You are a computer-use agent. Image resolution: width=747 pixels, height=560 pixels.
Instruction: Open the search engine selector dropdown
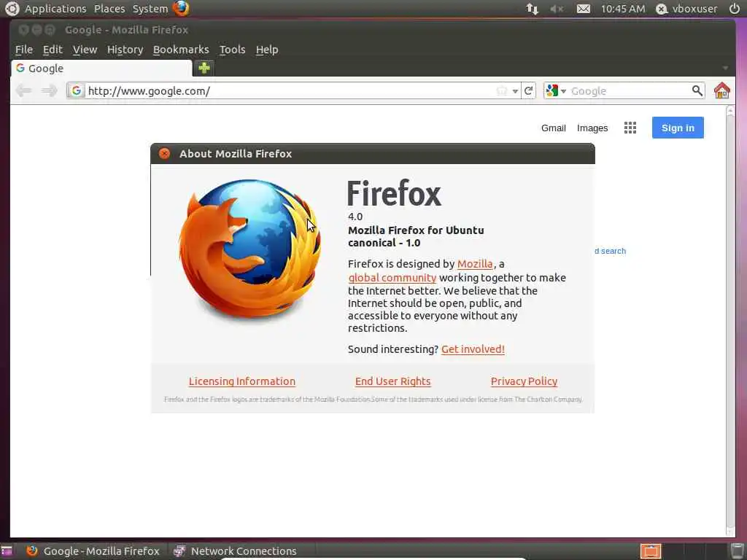click(x=556, y=90)
